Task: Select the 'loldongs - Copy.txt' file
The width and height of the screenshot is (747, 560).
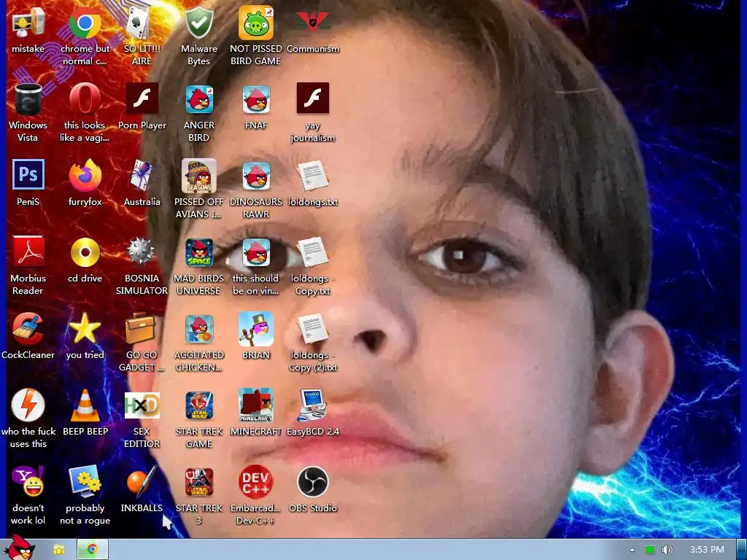Action: 312,252
